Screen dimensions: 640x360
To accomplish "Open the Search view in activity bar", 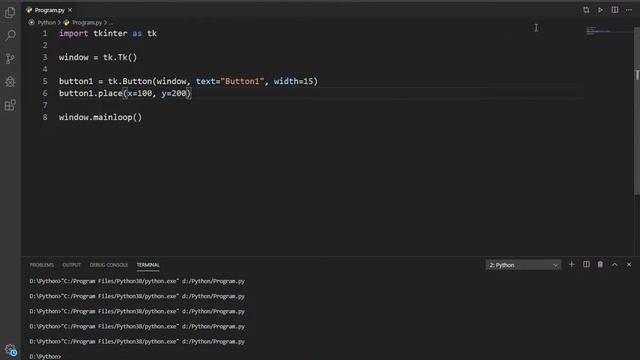I will point(10,35).
